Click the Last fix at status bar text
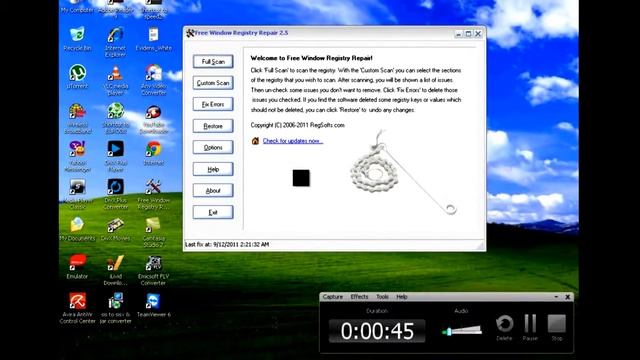The image size is (640, 360). 227,244
